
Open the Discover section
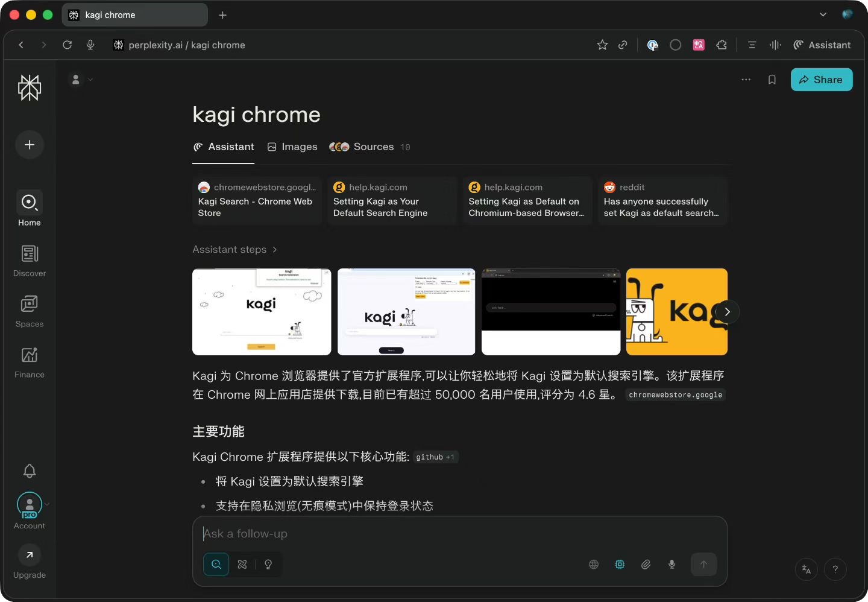coord(30,261)
